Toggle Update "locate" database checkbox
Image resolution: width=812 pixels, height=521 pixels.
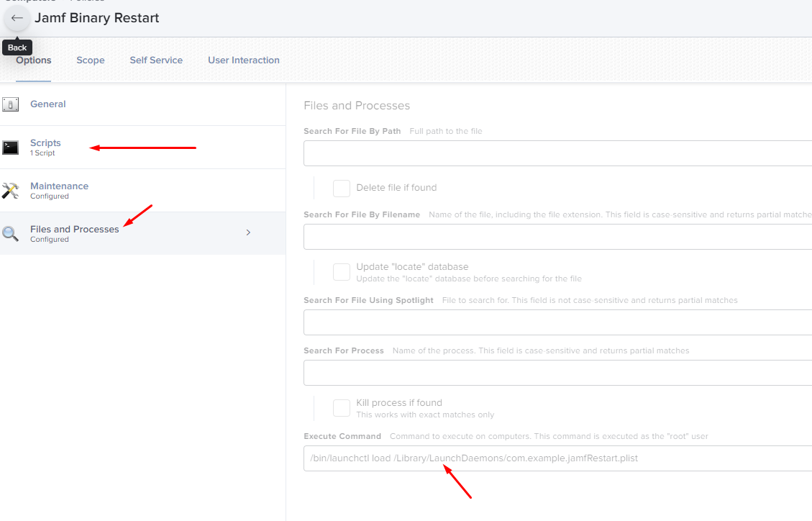(341, 272)
